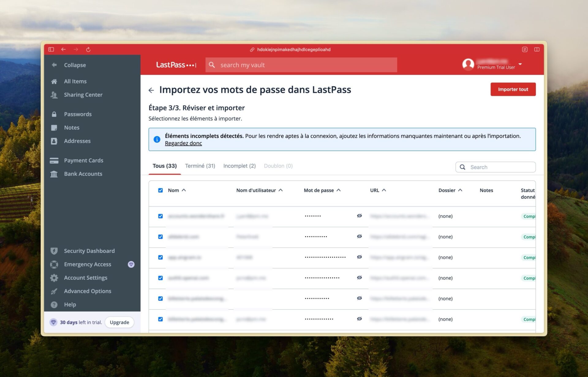
Task: Click (none) folder in the first row
Action: tap(445, 216)
